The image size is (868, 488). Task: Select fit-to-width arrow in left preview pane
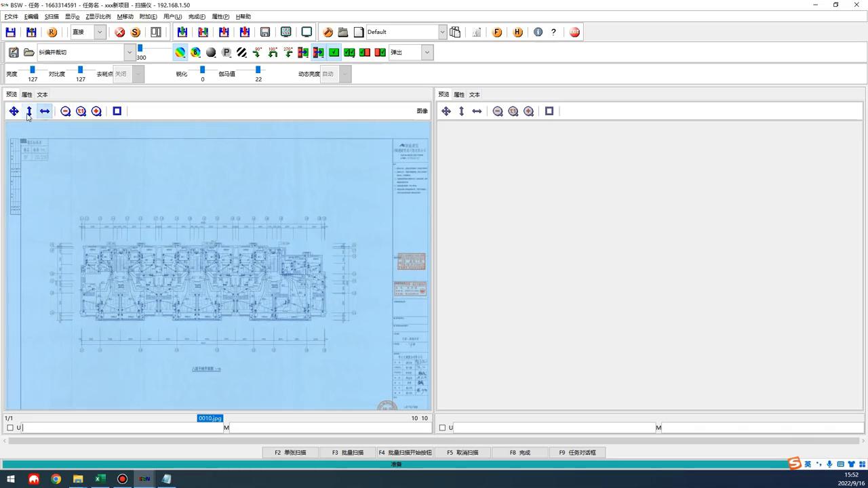tap(45, 111)
